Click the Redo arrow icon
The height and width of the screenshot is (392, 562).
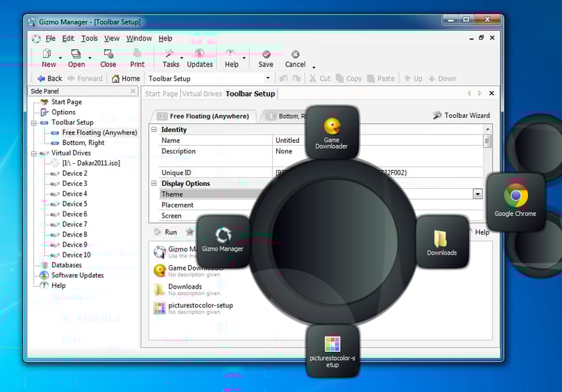coord(296,78)
